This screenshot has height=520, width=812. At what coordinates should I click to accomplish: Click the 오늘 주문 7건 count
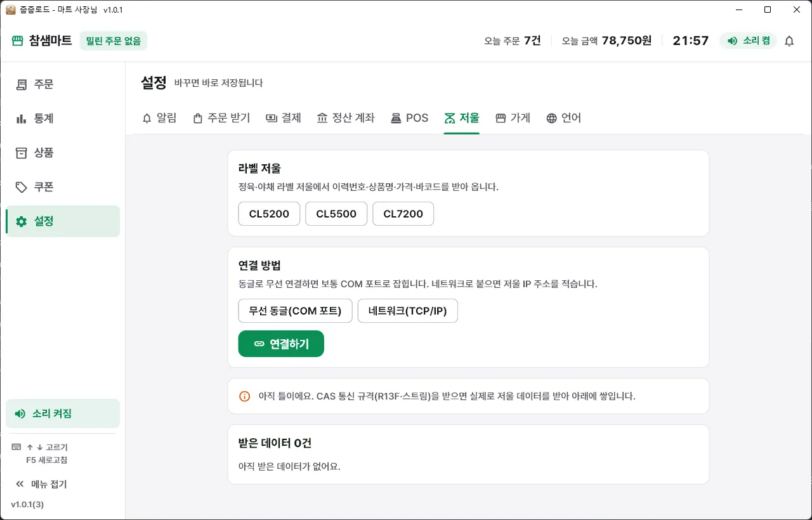[x=513, y=41]
